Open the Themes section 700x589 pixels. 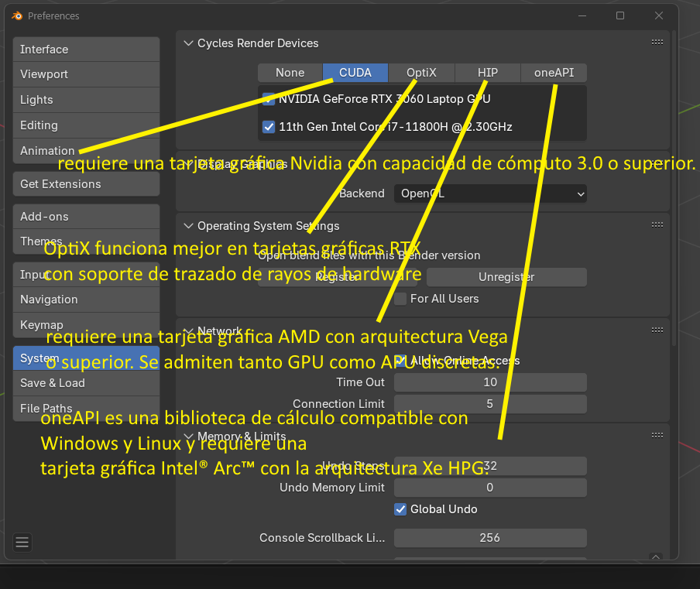click(x=86, y=241)
